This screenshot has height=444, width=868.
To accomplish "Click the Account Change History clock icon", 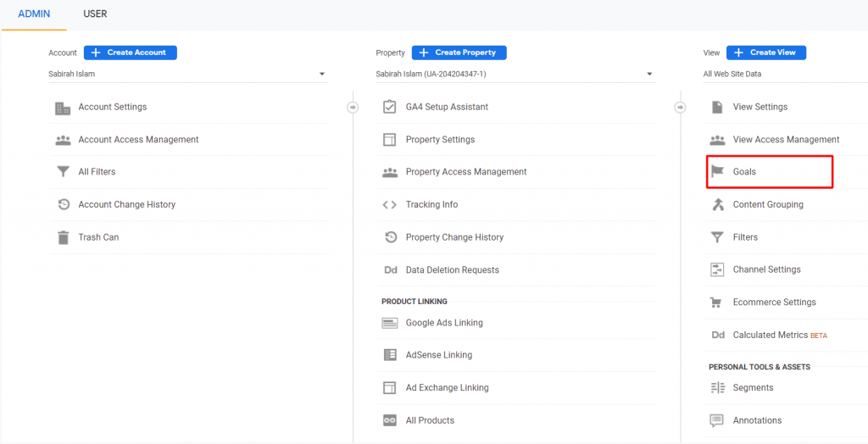I will 63,204.
